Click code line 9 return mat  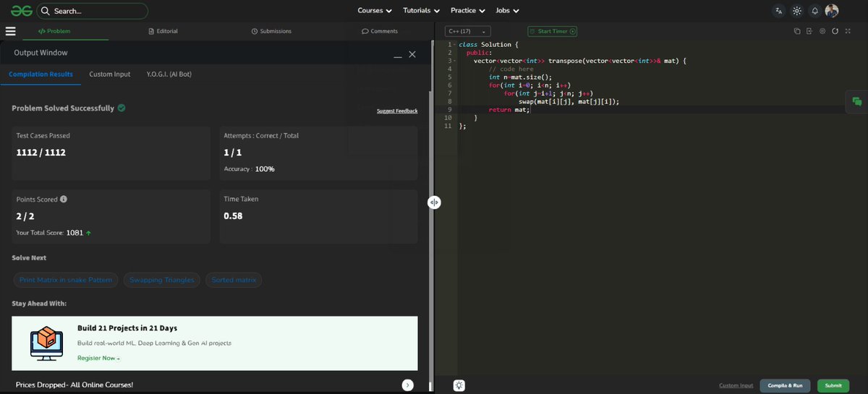510,109
